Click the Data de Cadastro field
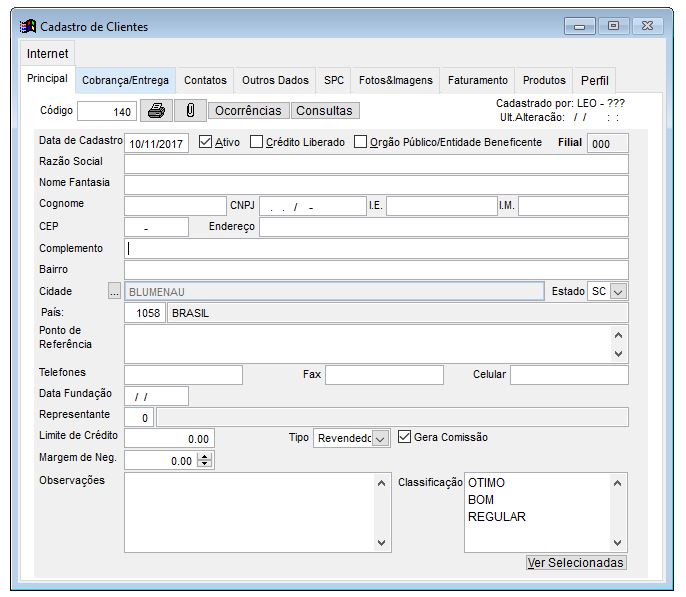This screenshot has width=686, height=597. click(x=156, y=143)
